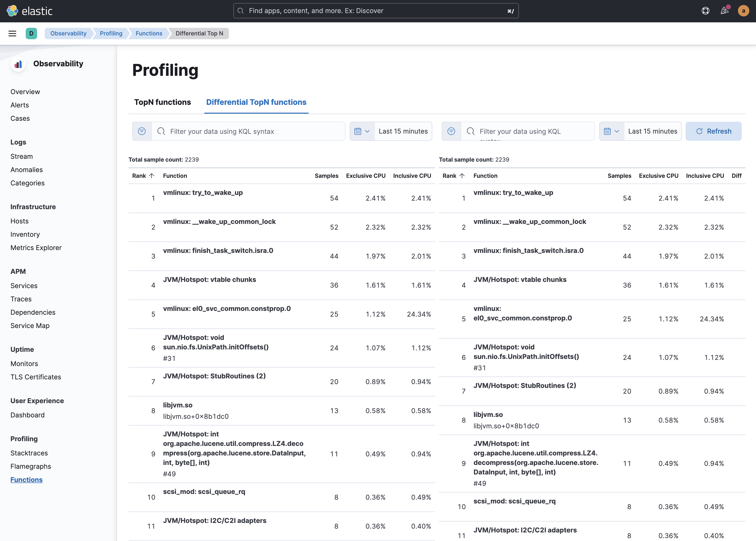The height and width of the screenshot is (541, 756).
Task: Open the hamburger navigation menu
Action: coord(12,33)
